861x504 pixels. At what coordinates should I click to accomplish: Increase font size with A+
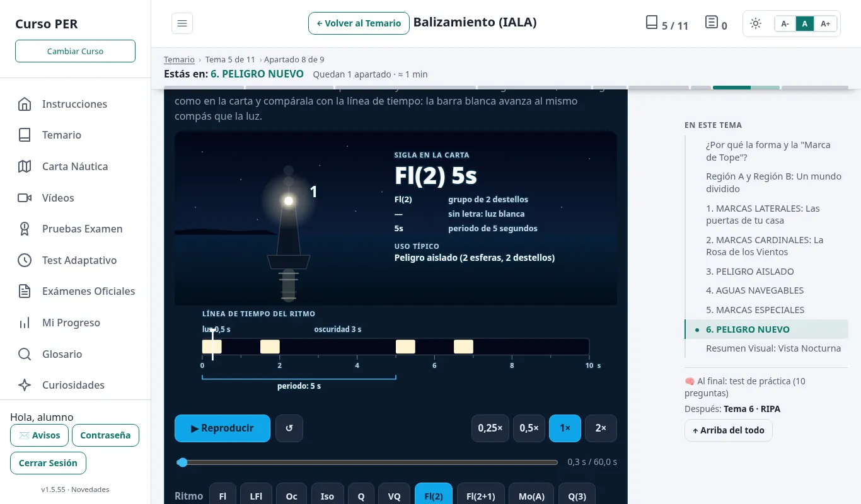coord(825,24)
